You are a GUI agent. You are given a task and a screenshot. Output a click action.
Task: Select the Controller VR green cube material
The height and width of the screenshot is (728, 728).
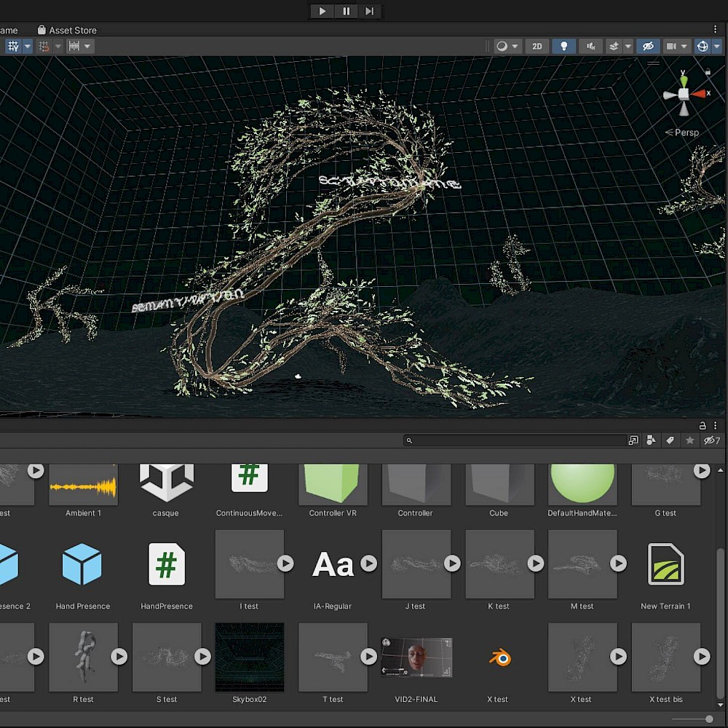click(333, 484)
